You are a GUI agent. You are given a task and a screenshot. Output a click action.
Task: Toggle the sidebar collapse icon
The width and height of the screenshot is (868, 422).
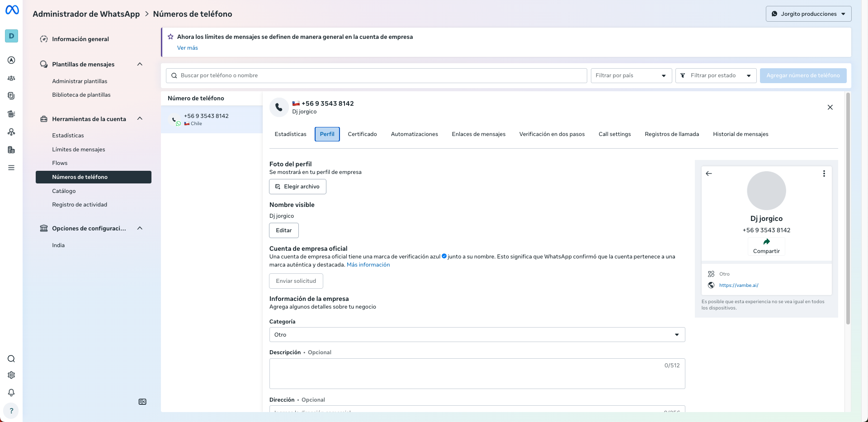(x=142, y=402)
